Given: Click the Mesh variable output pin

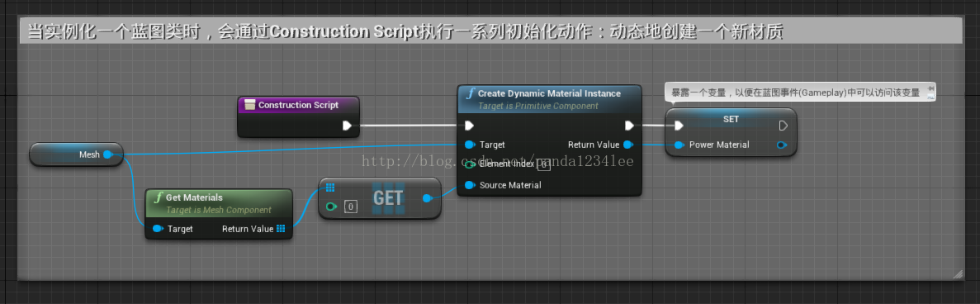Looking at the screenshot, I should click(x=107, y=154).
